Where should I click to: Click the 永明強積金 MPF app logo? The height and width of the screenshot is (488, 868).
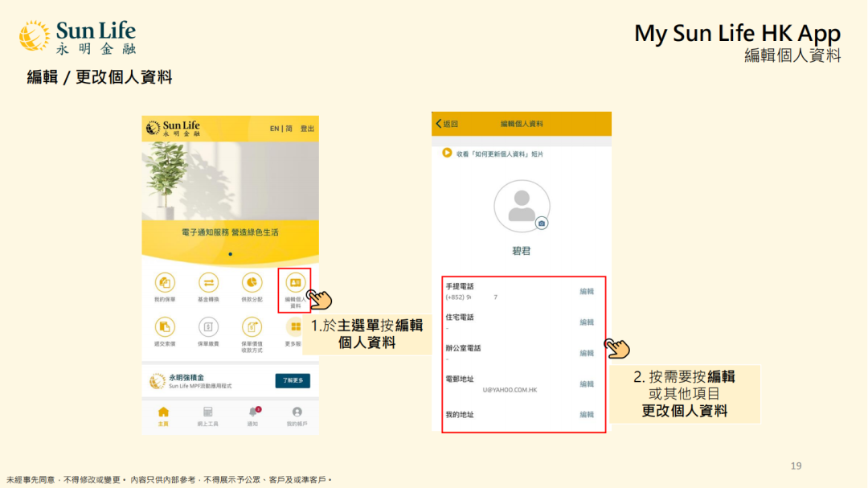pyautogui.click(x=158, y=381)
